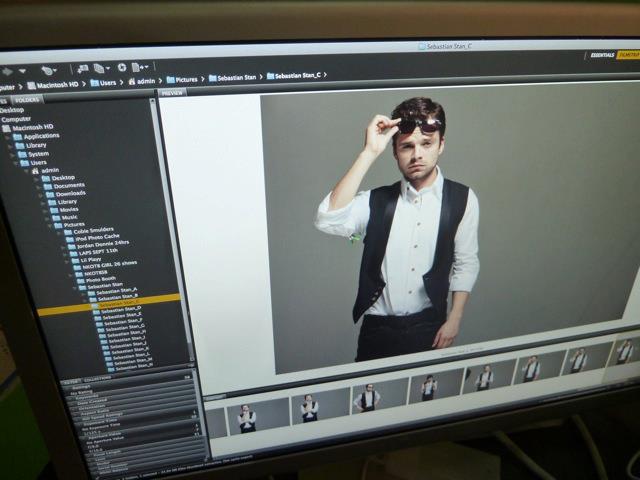Switch to the Collections panel tab
This screenshot has width=640, height=480.
97,379
